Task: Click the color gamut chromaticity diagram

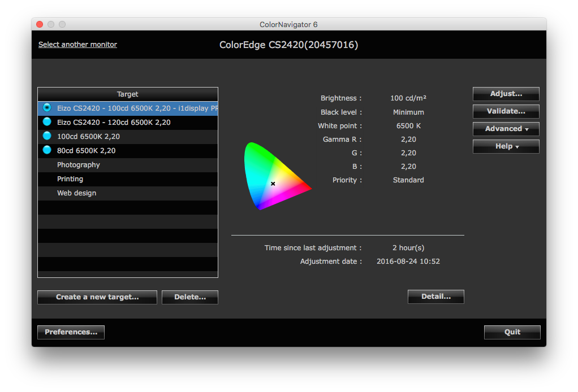Action: tap(278, 176)
